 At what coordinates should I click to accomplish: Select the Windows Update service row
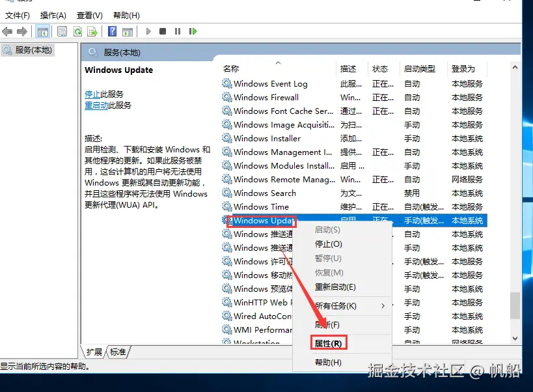point(354,220)
